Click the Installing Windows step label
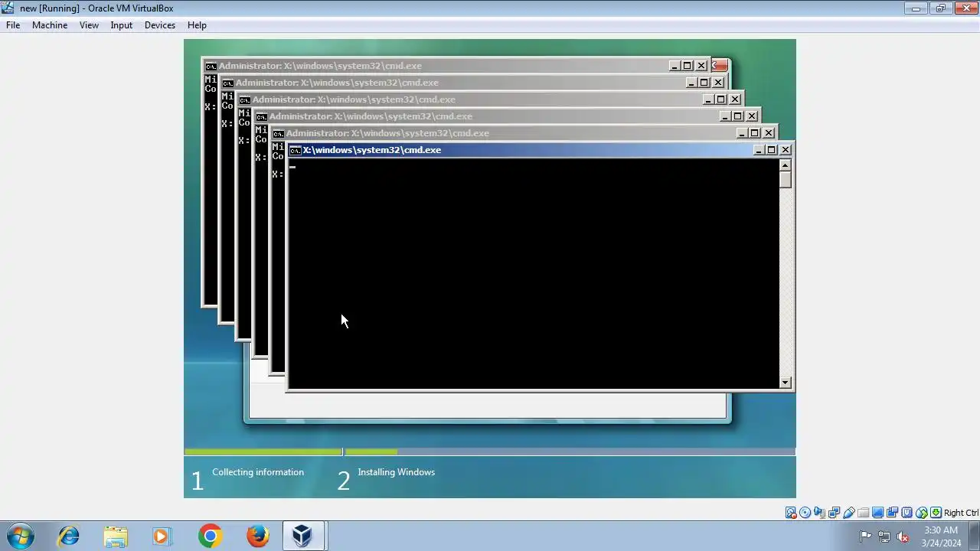Image resolution: width=980 pixels, height=551 pixels. pyautogui.click(x=396, y=472)
